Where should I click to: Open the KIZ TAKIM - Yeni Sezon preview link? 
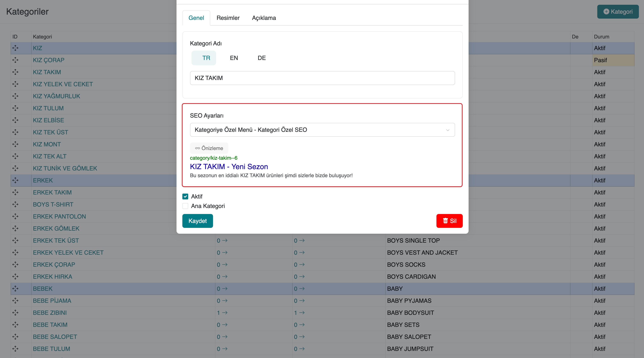(x=229, y=167)
